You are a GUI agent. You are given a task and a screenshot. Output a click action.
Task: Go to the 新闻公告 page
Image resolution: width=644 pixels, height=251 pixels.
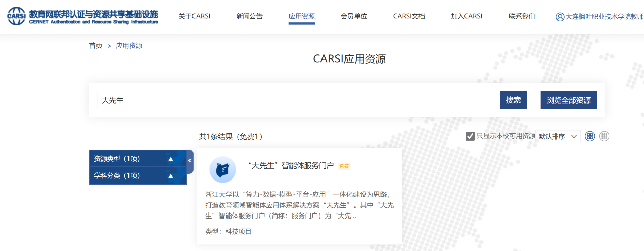click(x=249, y=16)
